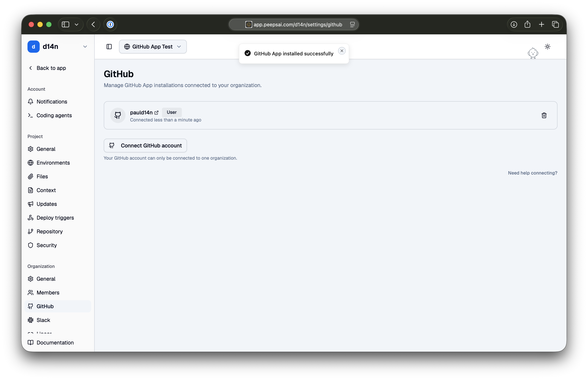Screen dimensions: 588x380
Task: Click the 'GitHub' page heading
Action: pos(119,74)
